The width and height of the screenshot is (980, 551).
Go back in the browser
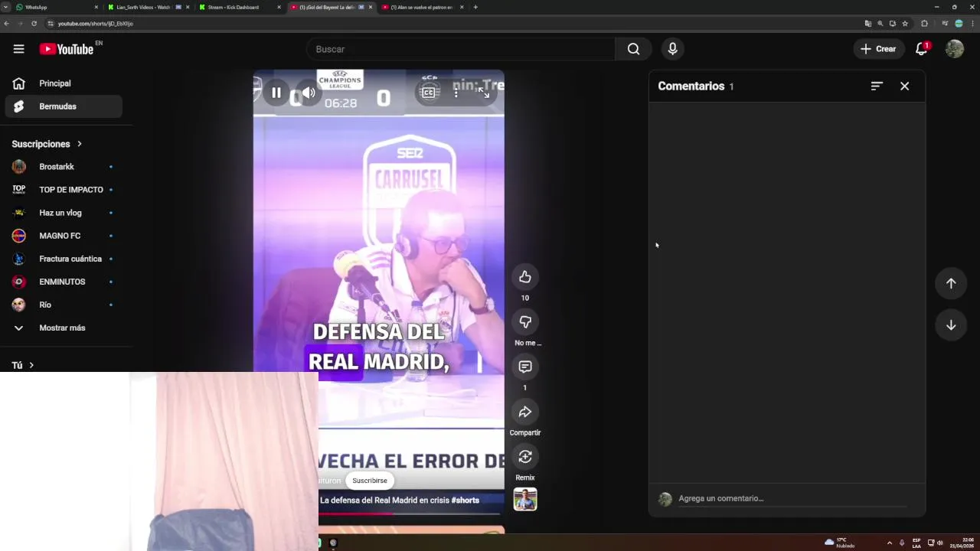(6, 24)
